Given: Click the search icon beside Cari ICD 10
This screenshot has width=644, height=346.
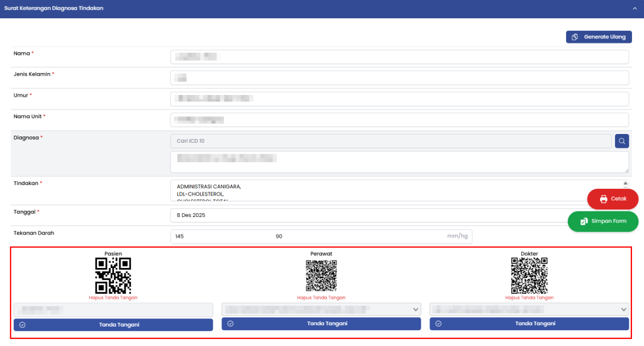Looking at the screenshot, I should tap(621, 141).
